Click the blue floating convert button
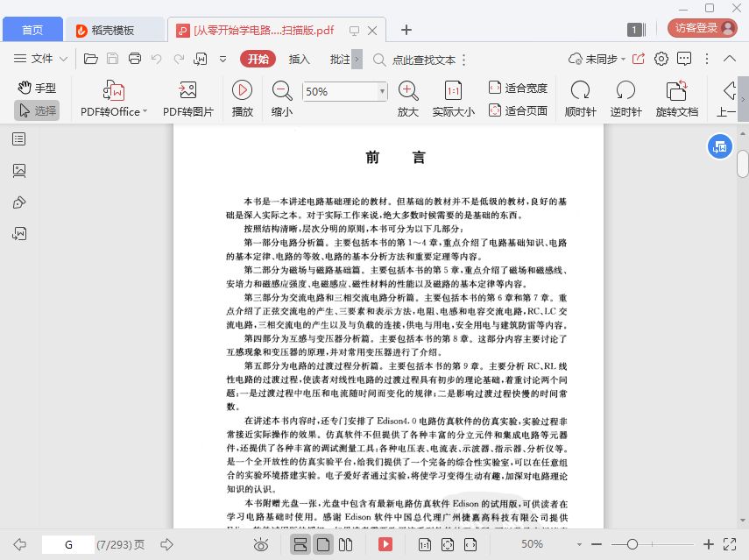 coord(719,146)
